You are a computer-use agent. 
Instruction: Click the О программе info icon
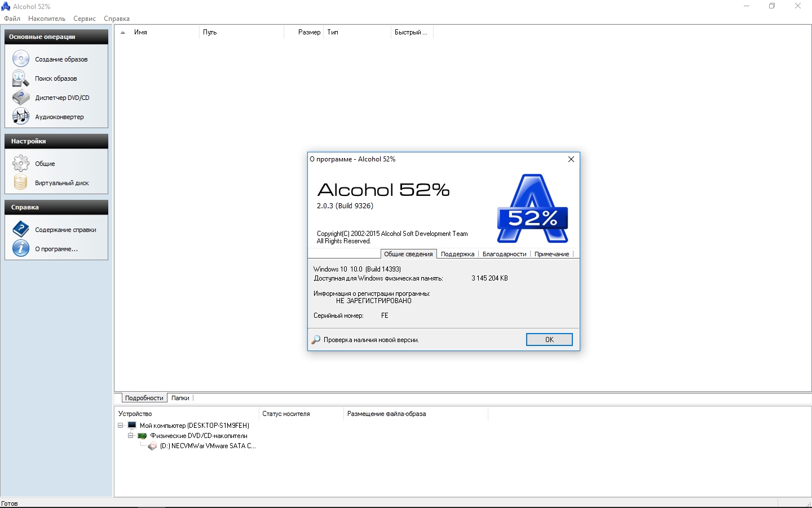(x=21, y=248)
